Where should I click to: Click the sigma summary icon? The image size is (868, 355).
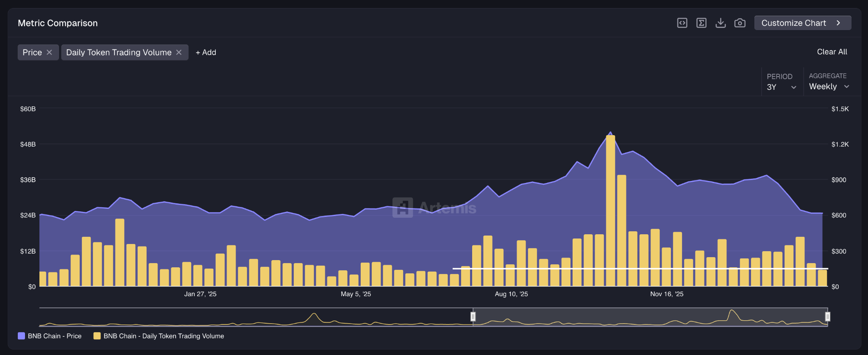click(x=701, y=23)
